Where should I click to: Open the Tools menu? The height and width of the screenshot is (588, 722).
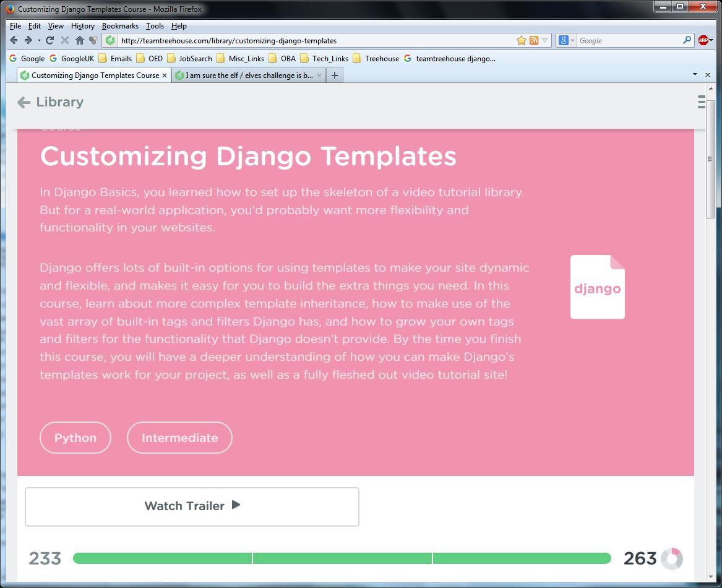point(155,26)
